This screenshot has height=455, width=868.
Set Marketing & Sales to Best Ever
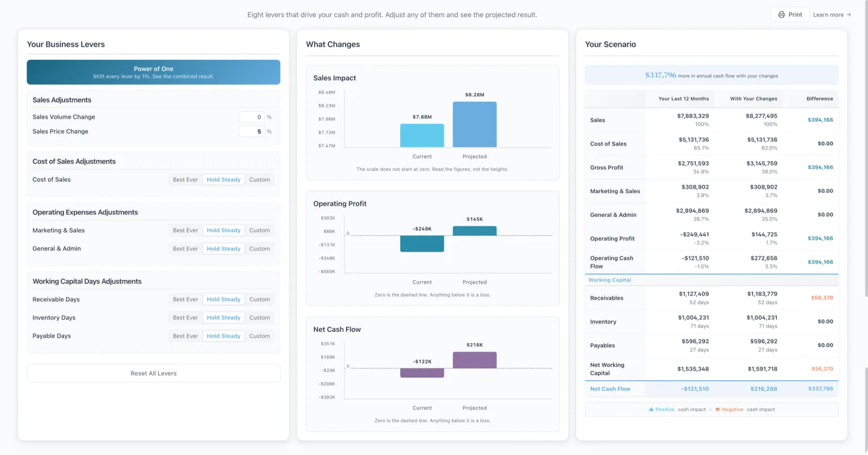point(186,230)
